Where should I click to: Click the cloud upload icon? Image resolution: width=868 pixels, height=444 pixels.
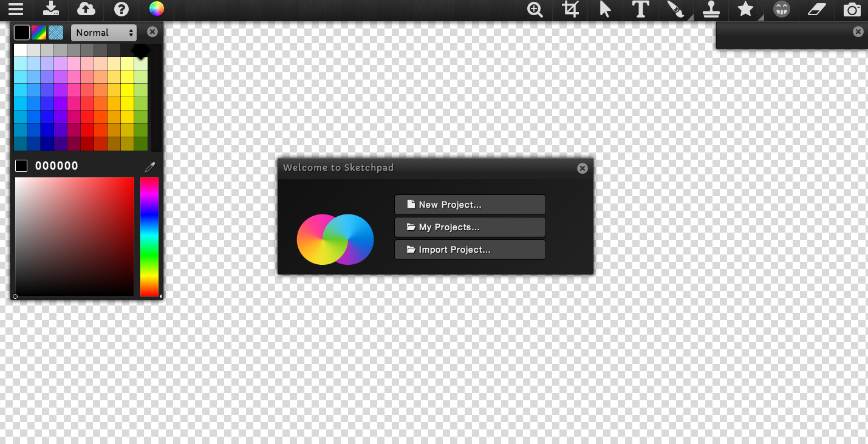pyautogui.click(x=87, y=9)
